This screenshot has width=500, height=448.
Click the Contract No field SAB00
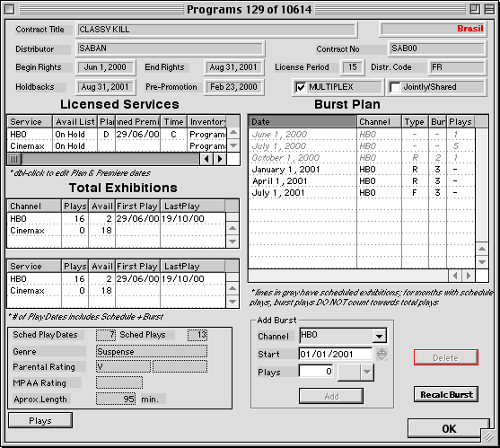(437, 48)
